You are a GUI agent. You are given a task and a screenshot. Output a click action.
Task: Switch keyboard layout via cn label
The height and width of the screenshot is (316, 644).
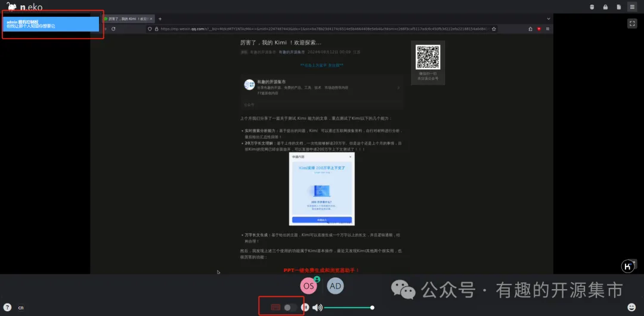point(20,308)
